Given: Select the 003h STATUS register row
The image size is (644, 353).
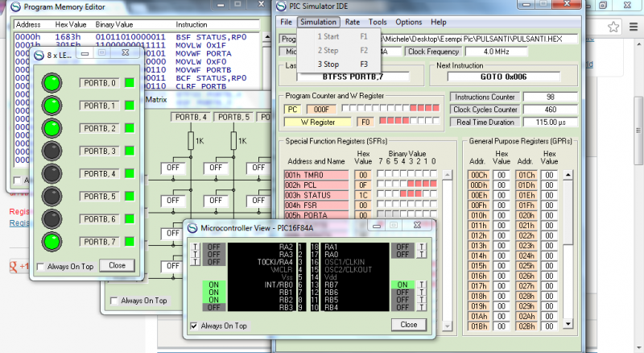Looking at the screenshot, I should pos(316,195).
